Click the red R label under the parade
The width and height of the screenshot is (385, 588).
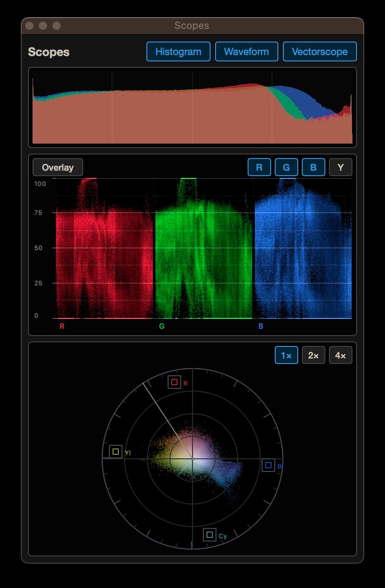click(62, 326)
